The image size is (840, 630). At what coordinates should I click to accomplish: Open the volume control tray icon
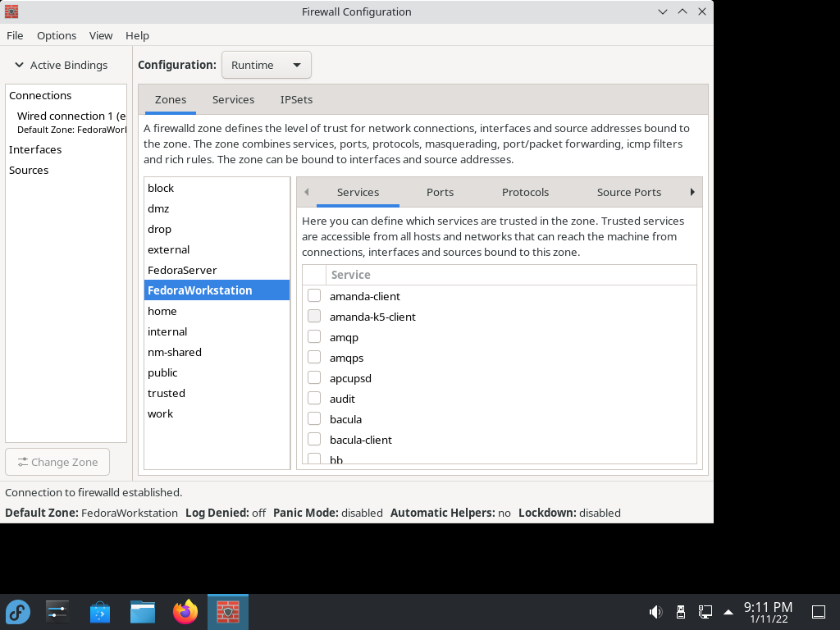click(x=655, y=612)
